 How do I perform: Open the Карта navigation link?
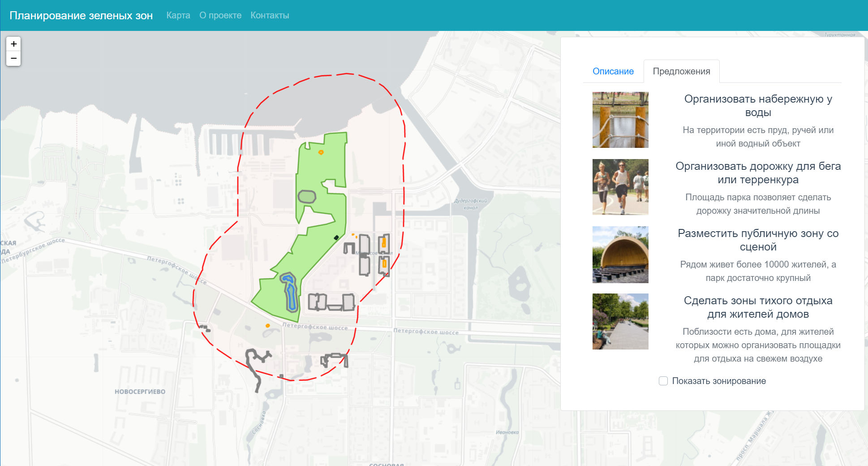pyautogui.click(x=178, y=15)
